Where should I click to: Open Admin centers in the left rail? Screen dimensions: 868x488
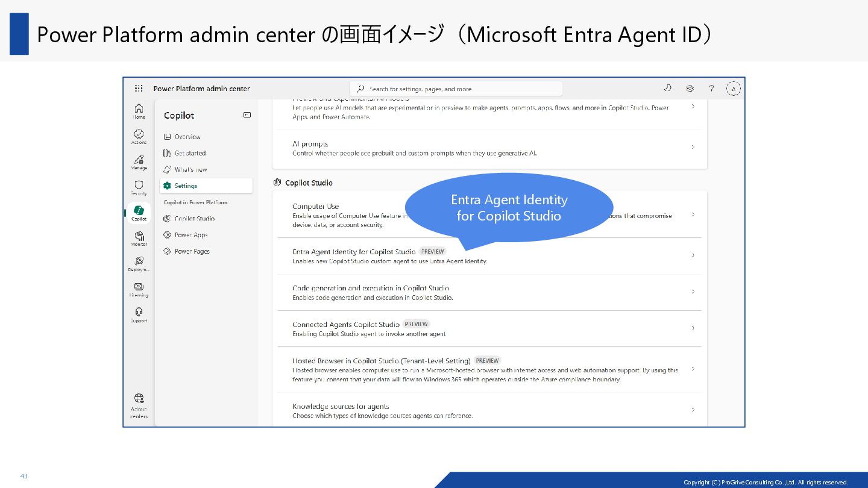pyautogui.click(x=139, y=405)
